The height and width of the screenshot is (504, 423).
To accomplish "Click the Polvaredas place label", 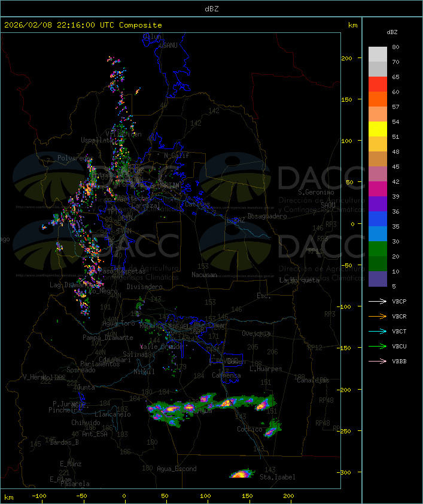I will tap(75, 158).
